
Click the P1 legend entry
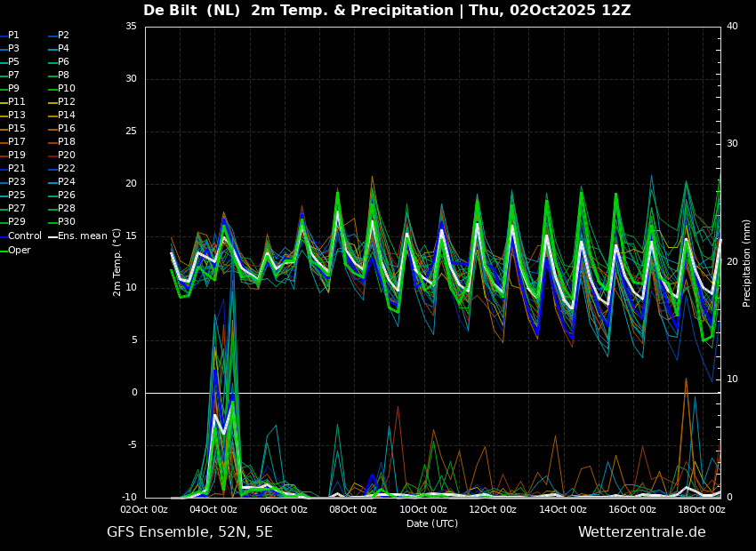point(13,36)
